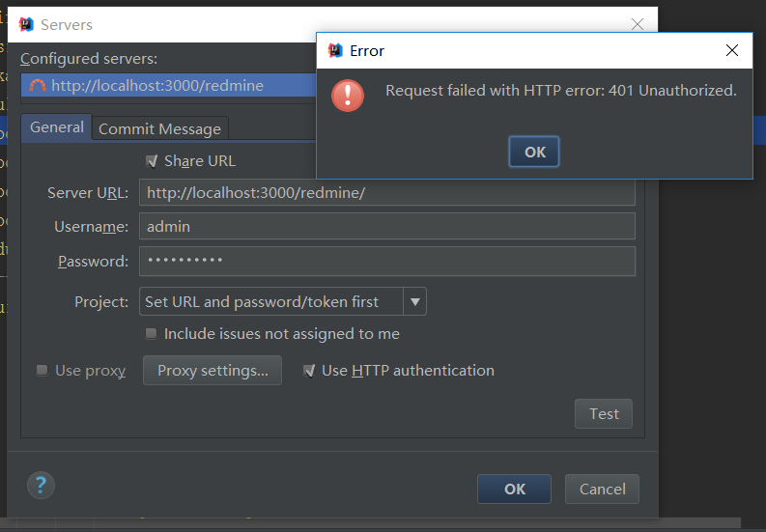
Task: Focus the Password field
Action: coord(387,262)
